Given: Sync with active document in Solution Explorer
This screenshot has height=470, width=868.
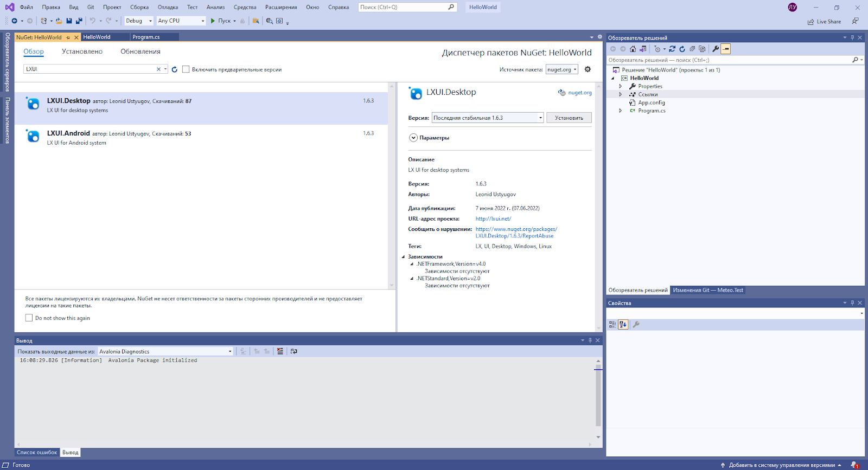Looking at the screenshot, I should pos(672,49).
